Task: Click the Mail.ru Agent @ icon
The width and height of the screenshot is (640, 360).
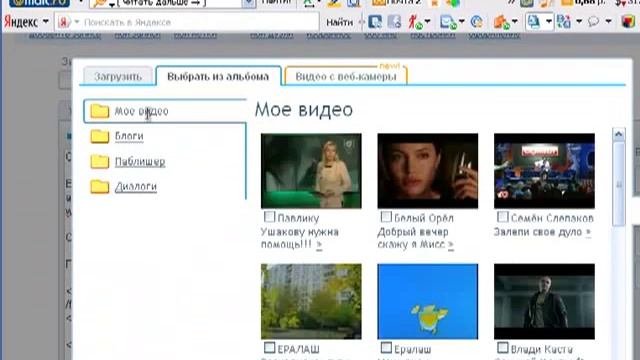Action: pyautogui.click(x=476, y=22)
